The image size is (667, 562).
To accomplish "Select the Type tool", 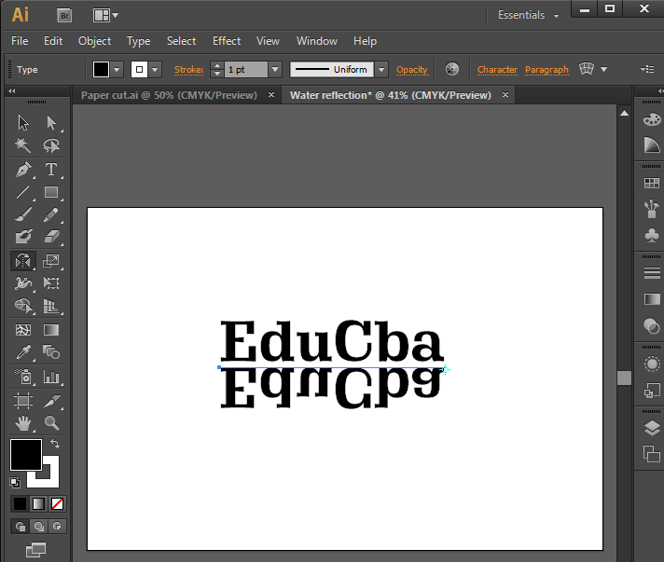I will click(51, 169).
